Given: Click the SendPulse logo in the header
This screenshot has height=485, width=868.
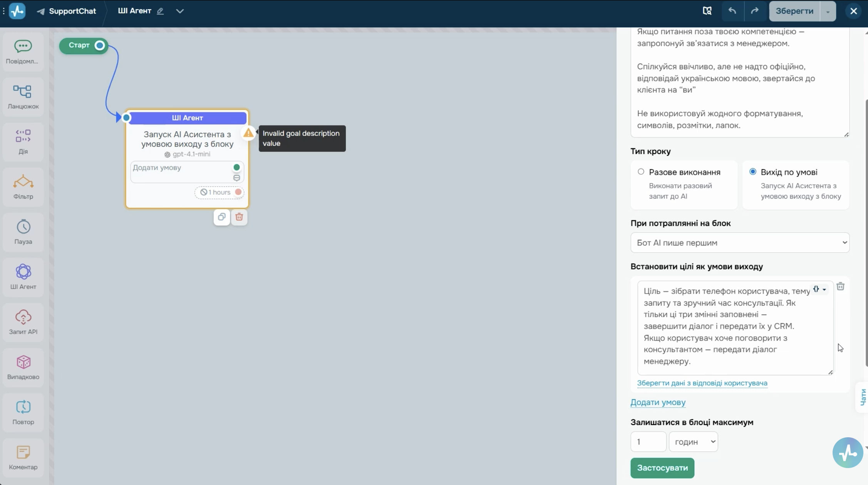Looking at the screenshot, I should [x=17, y=11].
